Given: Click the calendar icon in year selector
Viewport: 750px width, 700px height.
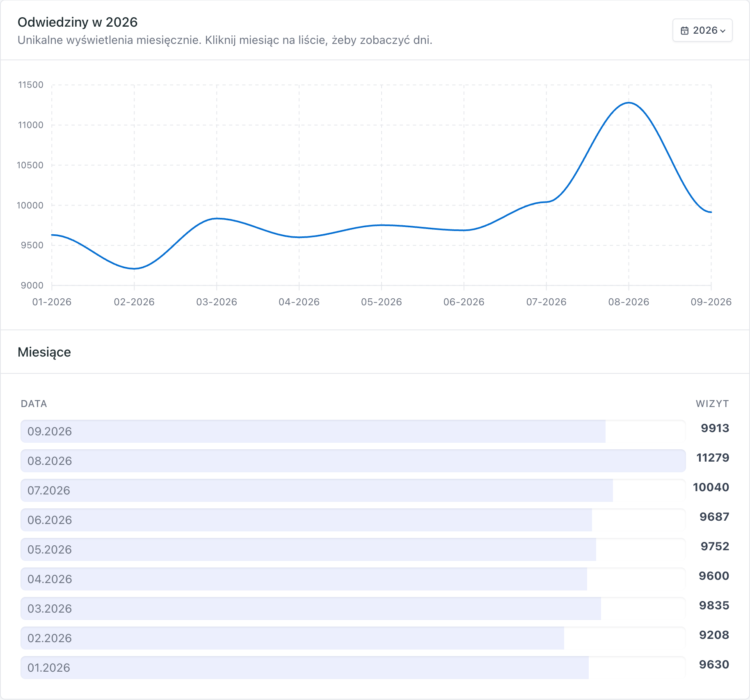Looking at the screenshot, I should (684, 31).
